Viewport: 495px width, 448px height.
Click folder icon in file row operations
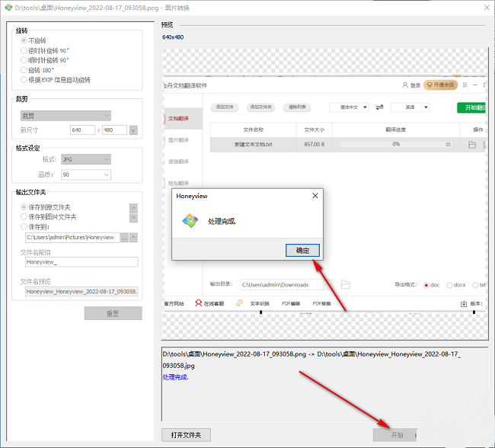pos(472,145)
